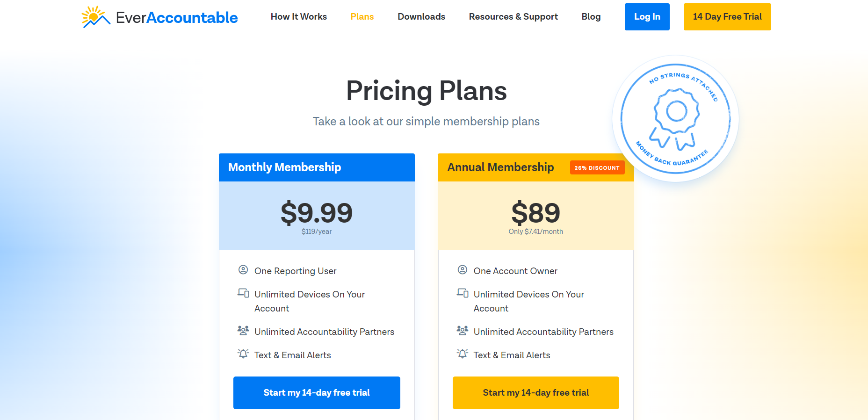
Task: Click the group icon next to Unlimited Accountability Partners
Action: [243, 331]
